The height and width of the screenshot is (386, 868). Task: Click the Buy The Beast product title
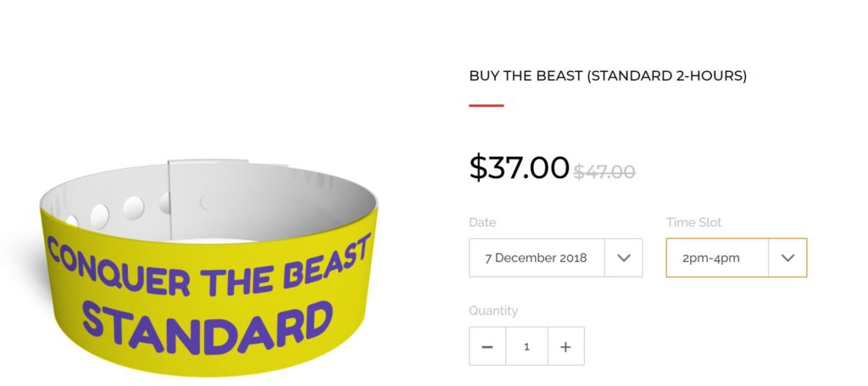pyautogui.click(x=607, y=76)
